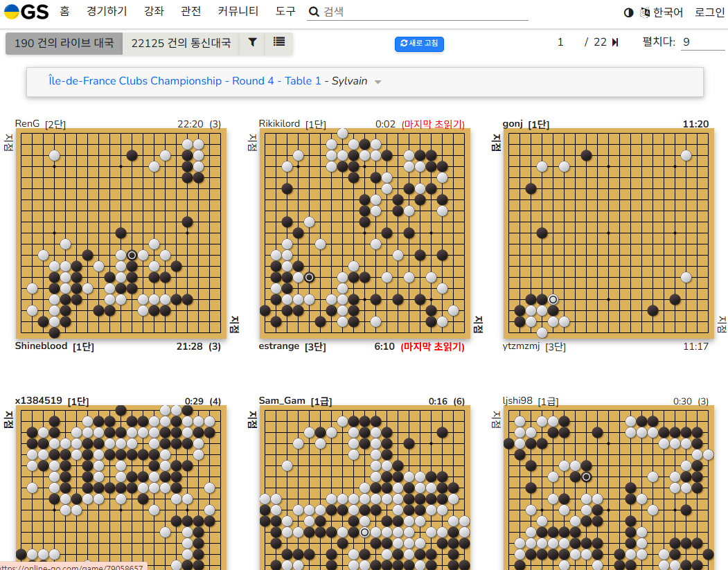Click the page number 1 field
The width and height of the screenshot is (728, 570).
pyautogui.click(x=560, y=42)
